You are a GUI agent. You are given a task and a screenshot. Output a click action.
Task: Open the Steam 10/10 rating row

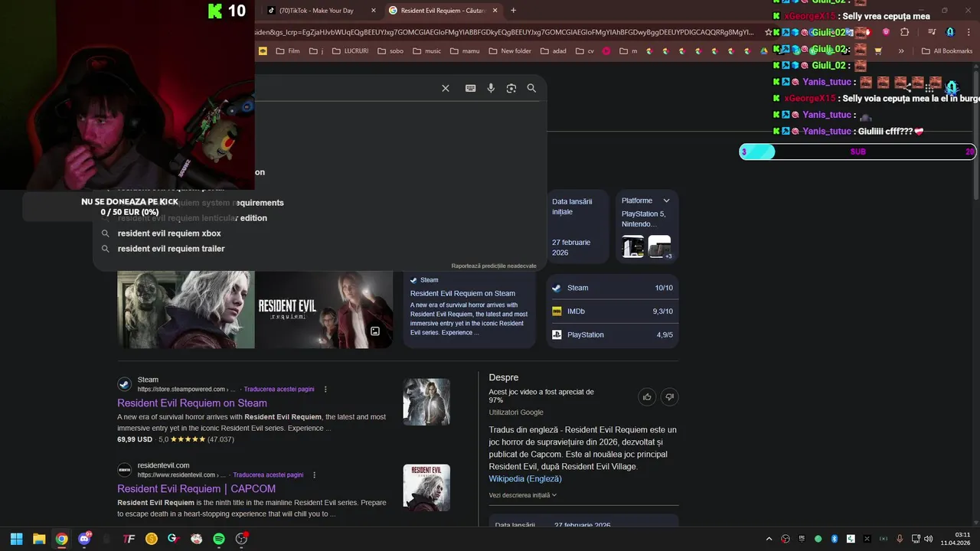[612, 288]
